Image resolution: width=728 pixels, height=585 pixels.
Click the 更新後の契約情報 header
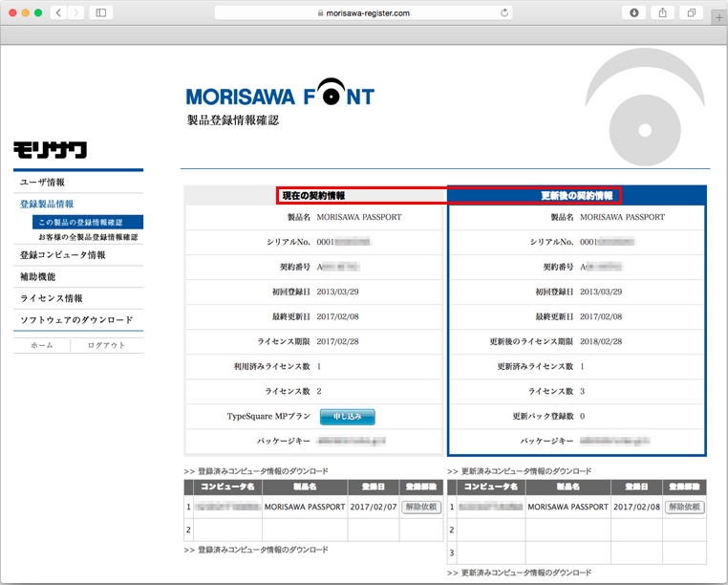[577, 196]
